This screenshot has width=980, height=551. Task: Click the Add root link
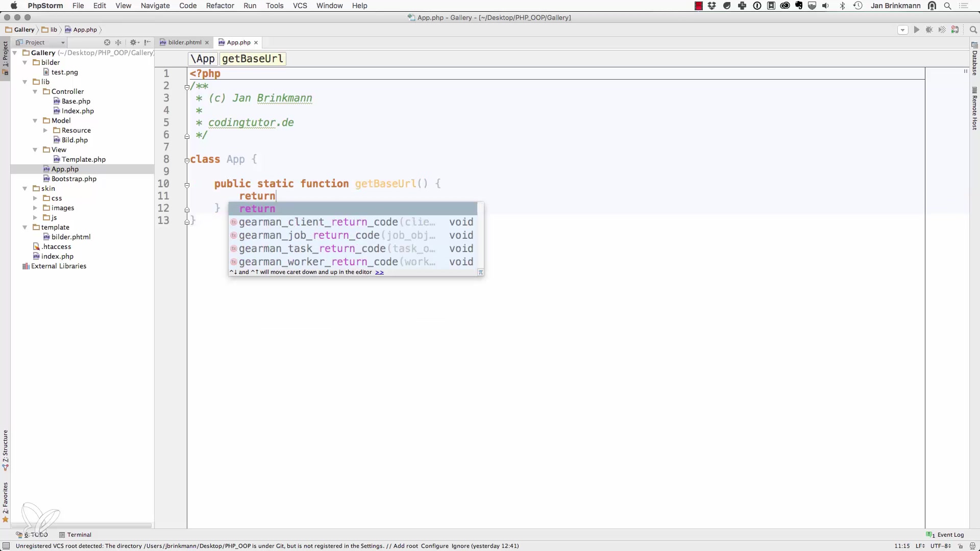(x=406, y=546)
